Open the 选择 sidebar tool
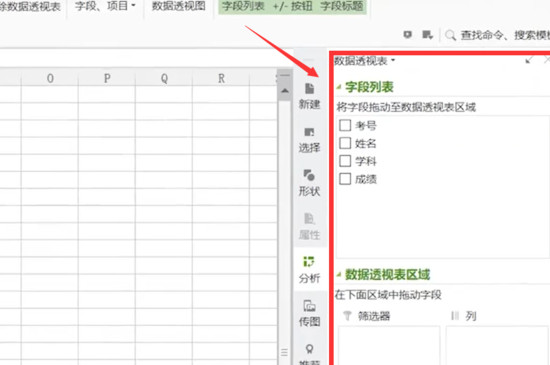 (309, 140)
